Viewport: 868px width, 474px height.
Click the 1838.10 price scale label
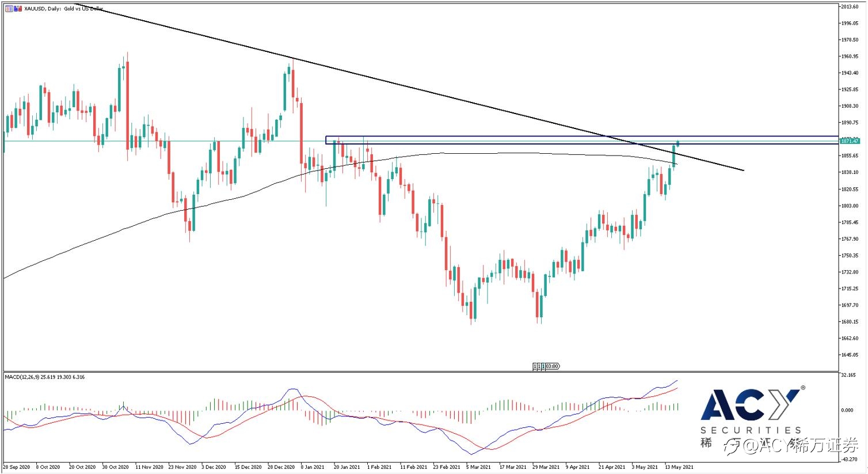(850, 173)
